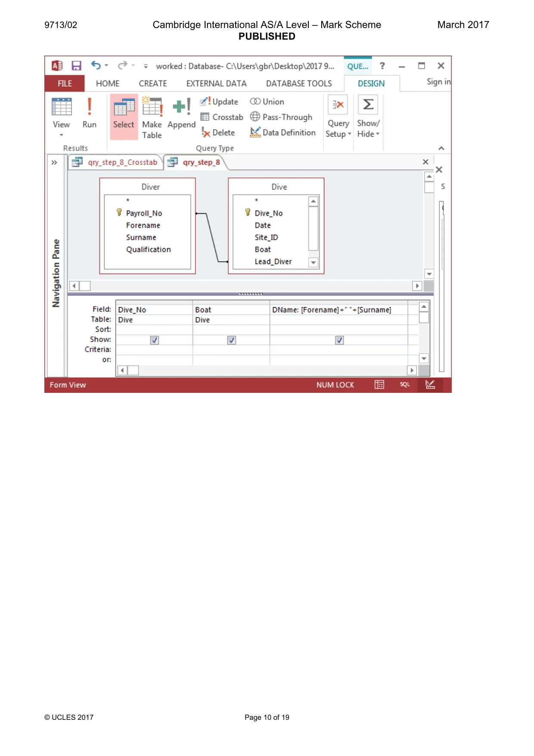Screen dimensions: 534x756
Task: Open the View dropdown arrow
Action: [x=61, y=135]
